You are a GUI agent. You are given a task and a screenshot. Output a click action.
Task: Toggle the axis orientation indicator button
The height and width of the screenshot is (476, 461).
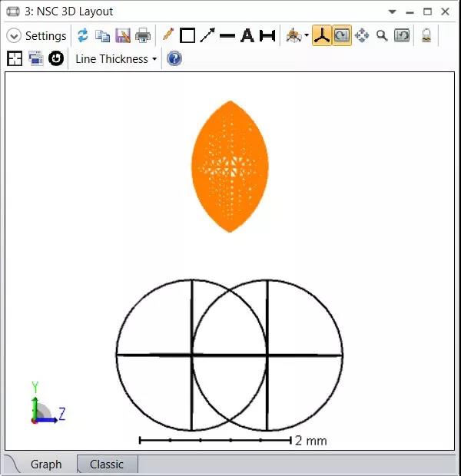(322, 35)
